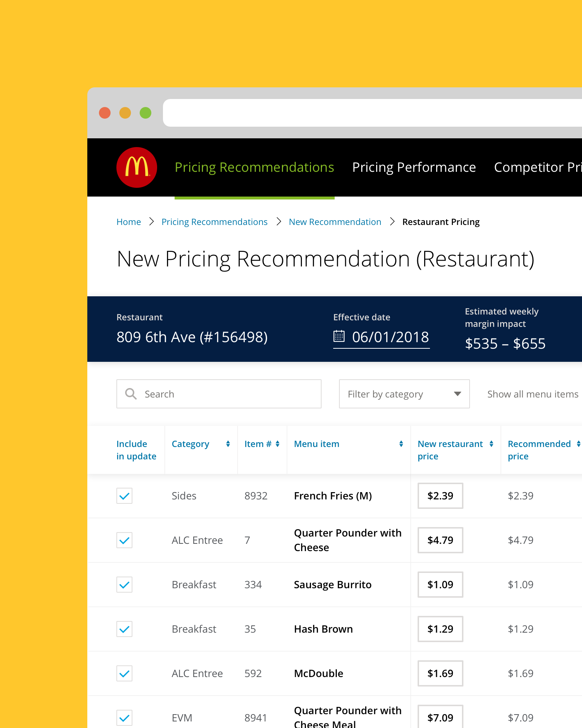Uncheck French Fries from the update
This screenshot has height=728, width=582.
[x=124, y=496]
